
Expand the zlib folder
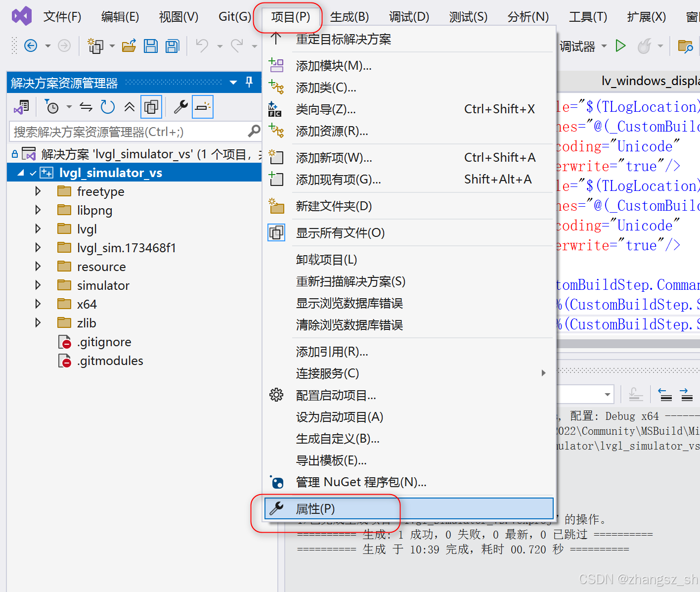point(38,323)
